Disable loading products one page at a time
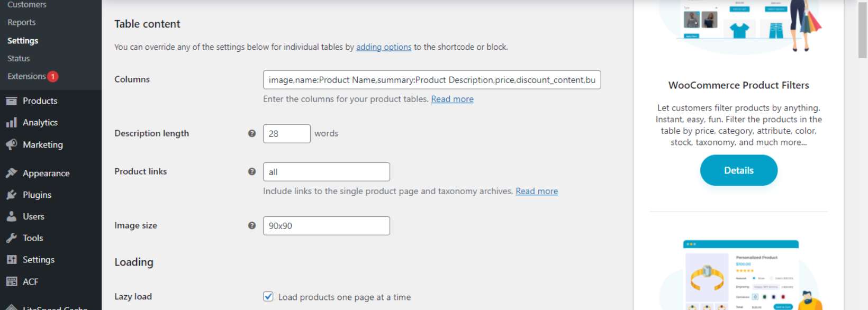The width and height of the screenshot is (868, 310). click(268, 297)
